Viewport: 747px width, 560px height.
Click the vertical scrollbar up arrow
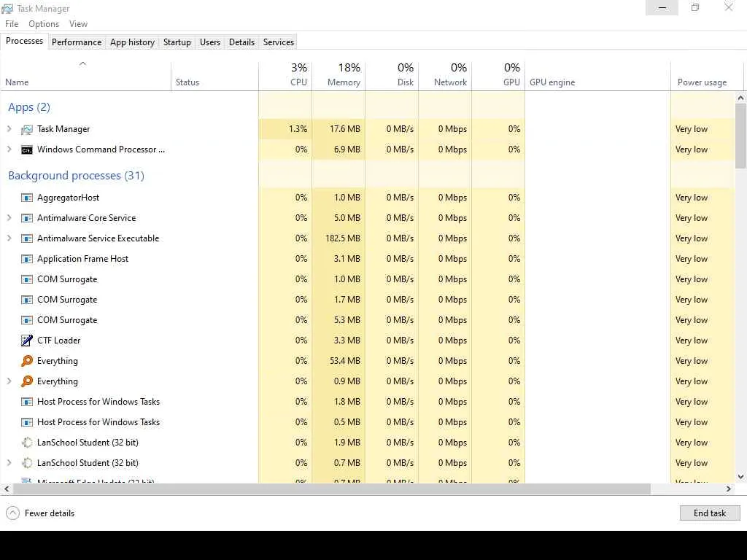(x=741, y=98)
